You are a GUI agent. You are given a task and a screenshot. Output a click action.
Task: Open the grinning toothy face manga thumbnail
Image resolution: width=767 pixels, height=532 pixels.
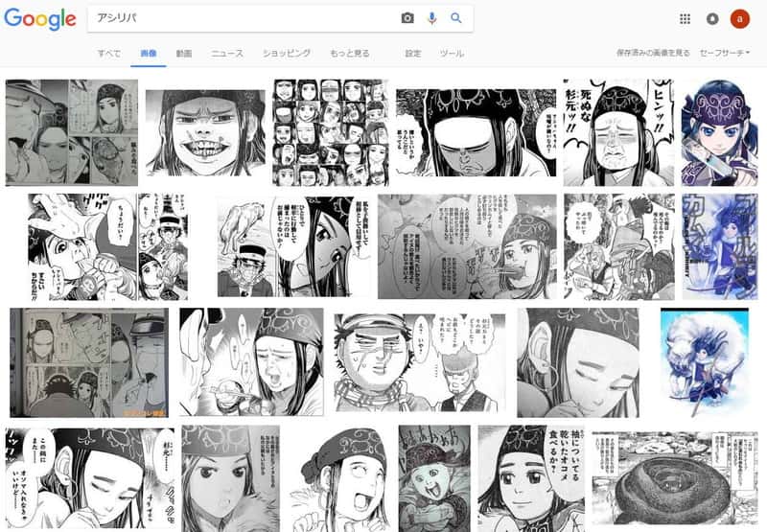point(205,132)
